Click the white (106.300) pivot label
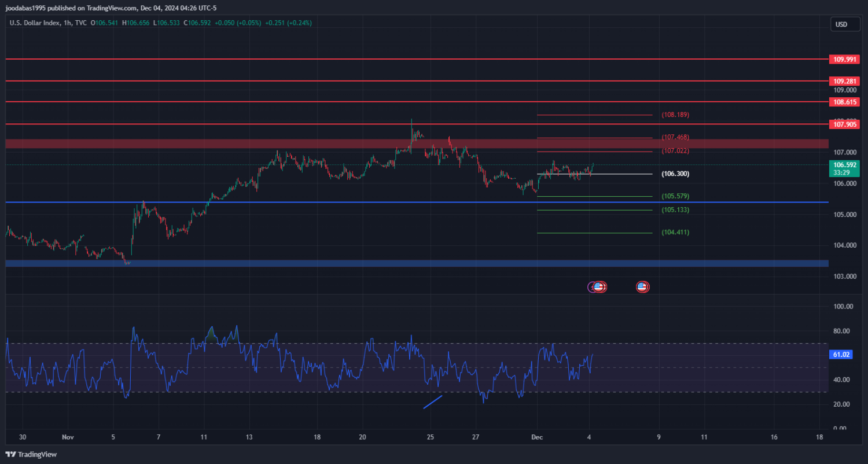868x464 pixels. (675, 174)
